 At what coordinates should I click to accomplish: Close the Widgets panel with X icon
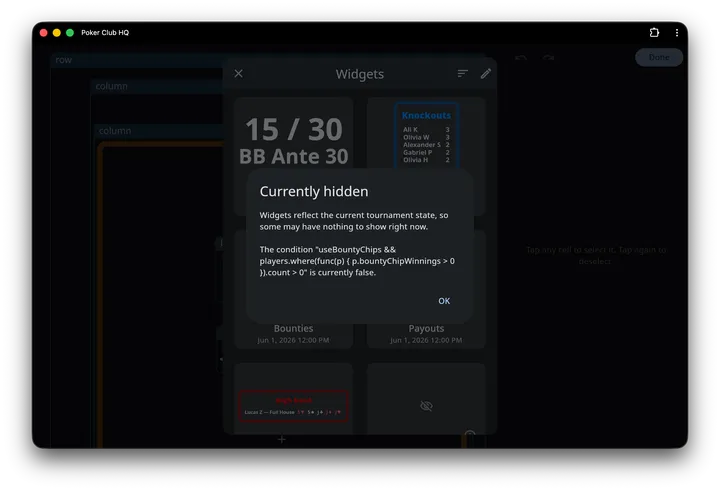[238, 73]
